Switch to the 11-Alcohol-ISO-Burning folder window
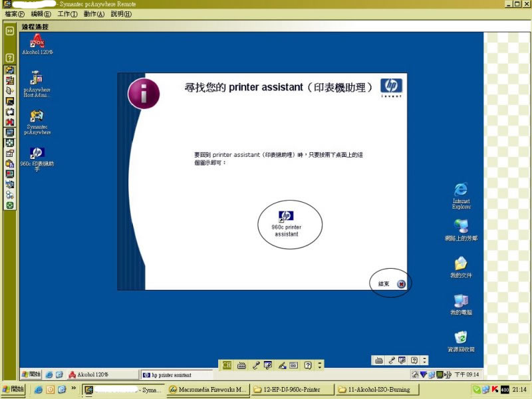This screenshot has height=399, width=532. (378, 390)
